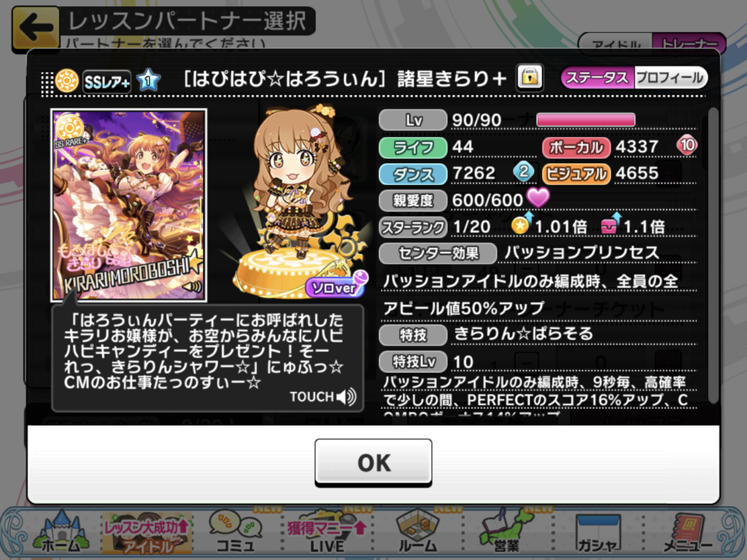Switch to the トレーナー tab at top
The image size is (747, 560).
coord(689,44)
